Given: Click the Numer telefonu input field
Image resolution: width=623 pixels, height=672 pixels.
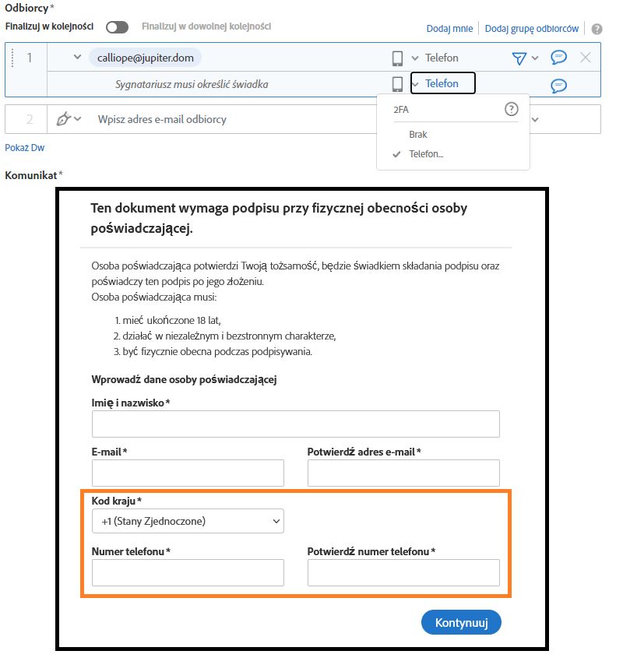Looking at the screenshot, I should (188, 572).
